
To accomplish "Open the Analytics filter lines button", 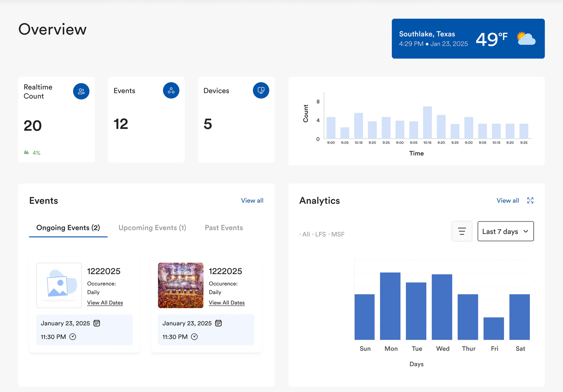I will pyautogui.click(x=462, y=231).
